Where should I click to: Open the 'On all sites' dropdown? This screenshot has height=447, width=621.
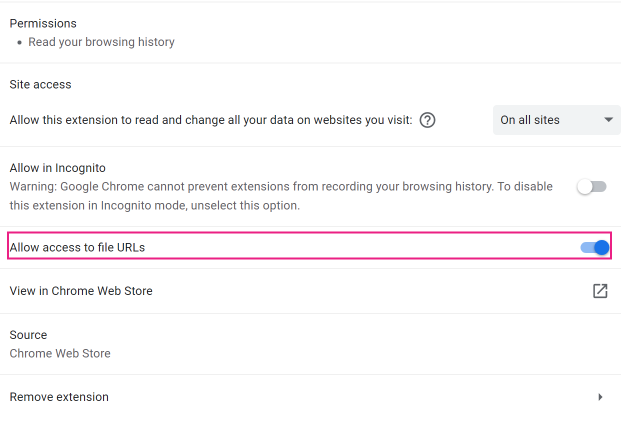click(553, 120)
